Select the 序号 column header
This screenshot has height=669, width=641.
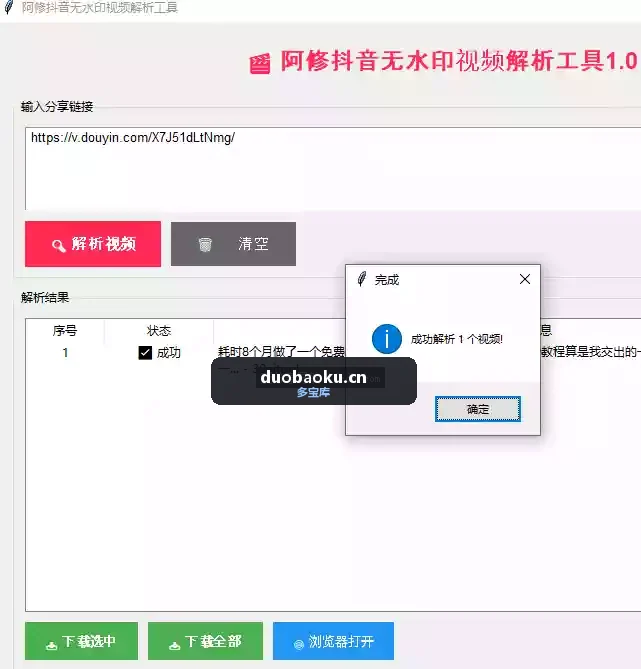[x=65, y=331]
